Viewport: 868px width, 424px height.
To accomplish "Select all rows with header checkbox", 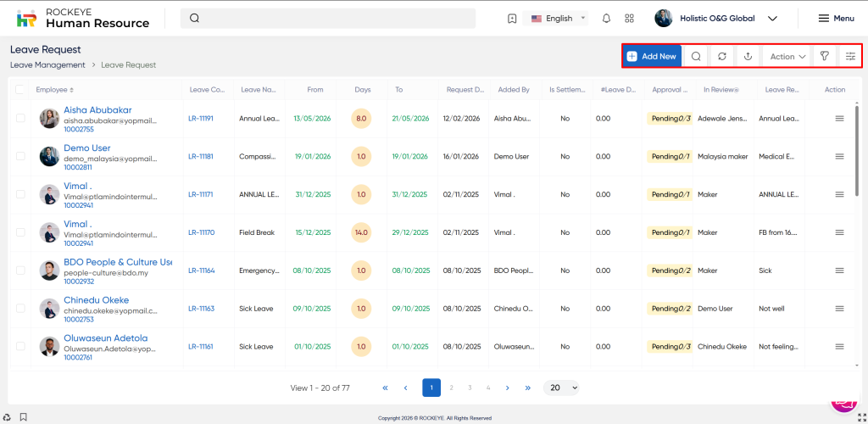I will [21, 90].
